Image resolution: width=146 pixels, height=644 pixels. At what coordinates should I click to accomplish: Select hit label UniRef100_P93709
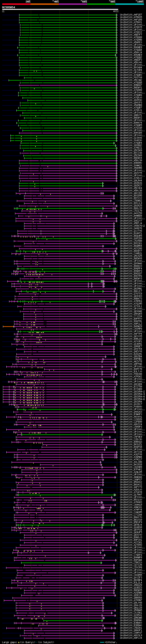(x=131, y=77)
